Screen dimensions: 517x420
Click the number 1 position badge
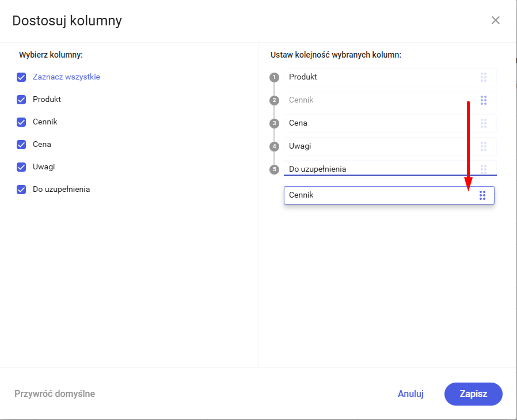(x=275, y=77)
